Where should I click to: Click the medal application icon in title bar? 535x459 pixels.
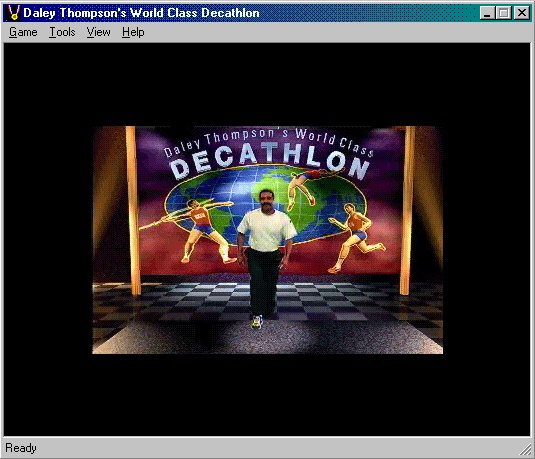click(14, 13)
